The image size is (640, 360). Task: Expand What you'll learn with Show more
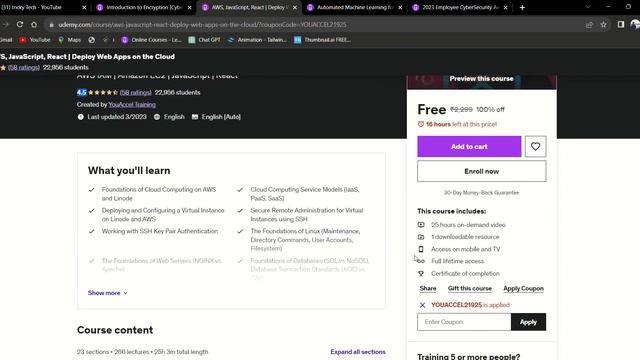pos(108,293)
